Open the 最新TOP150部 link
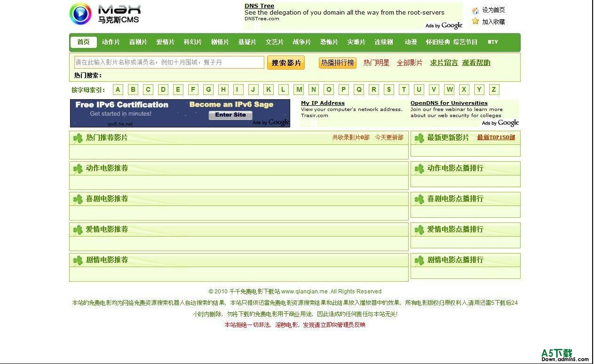Viewport: 594px width, 364px height. click(x=496, y=138)
